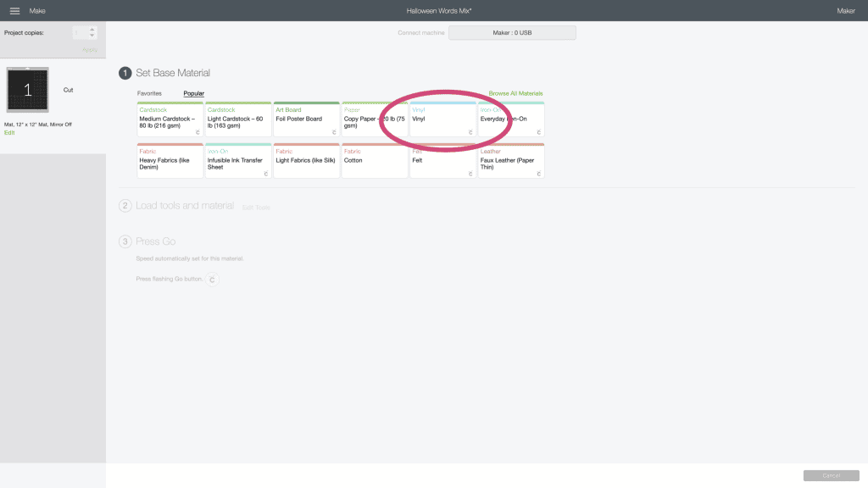The image size is (868, 488).
Task: Click the Cricut icon on Foil Poster Board card
Action: pos(334,132)
